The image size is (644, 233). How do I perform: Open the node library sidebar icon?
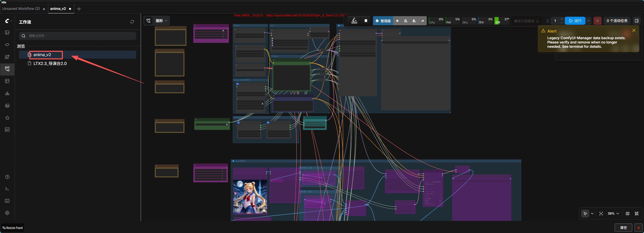click(7, 45)
